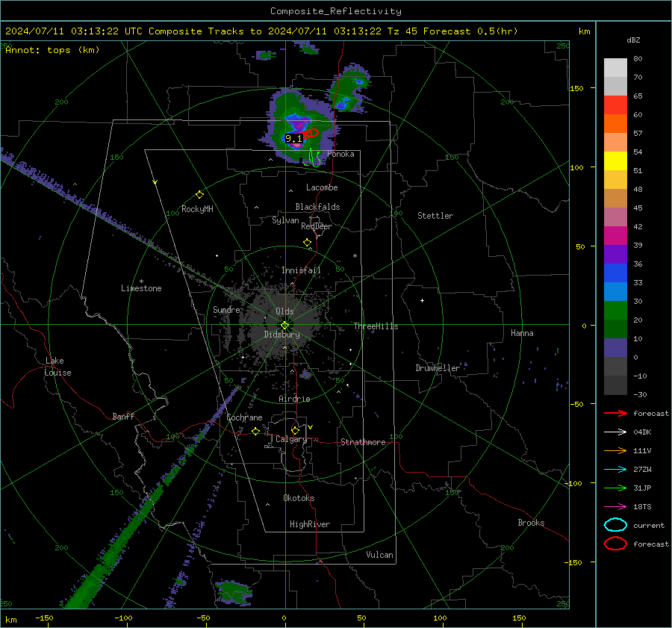Click the Olds town label
Viewport: 672px width, 628px height.
pos(284,311)
